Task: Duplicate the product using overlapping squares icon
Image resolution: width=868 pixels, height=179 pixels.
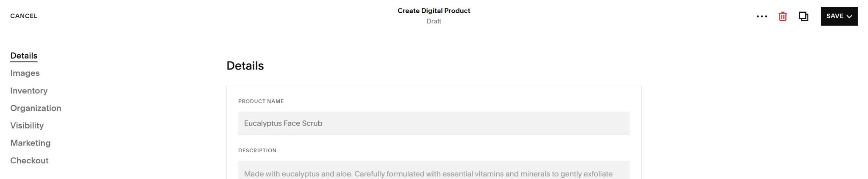Action: click(x=803, y=17)
